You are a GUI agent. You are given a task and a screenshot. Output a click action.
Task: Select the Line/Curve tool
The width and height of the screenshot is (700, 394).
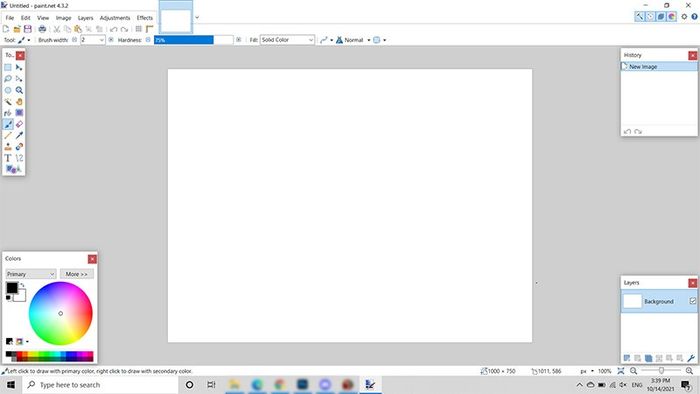click(19, 158)
